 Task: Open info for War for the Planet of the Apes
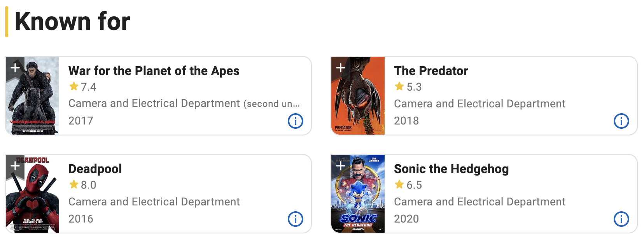296,121
